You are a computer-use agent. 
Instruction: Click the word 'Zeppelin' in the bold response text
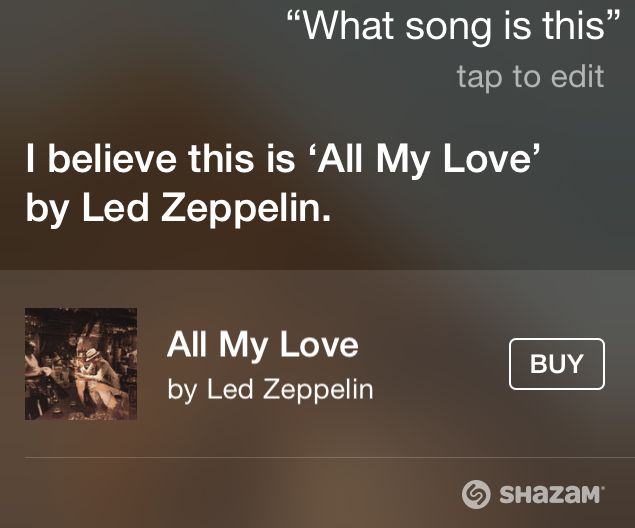245,209
